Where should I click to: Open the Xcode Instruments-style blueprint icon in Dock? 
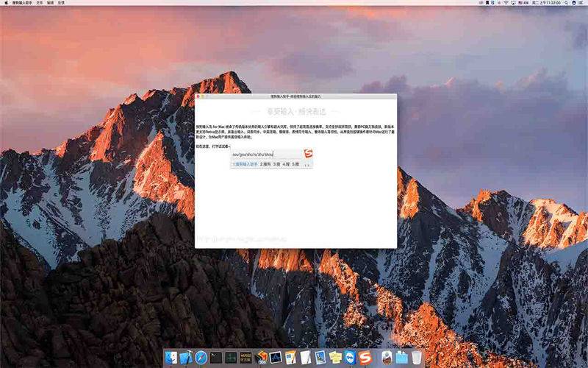(276, 358)
